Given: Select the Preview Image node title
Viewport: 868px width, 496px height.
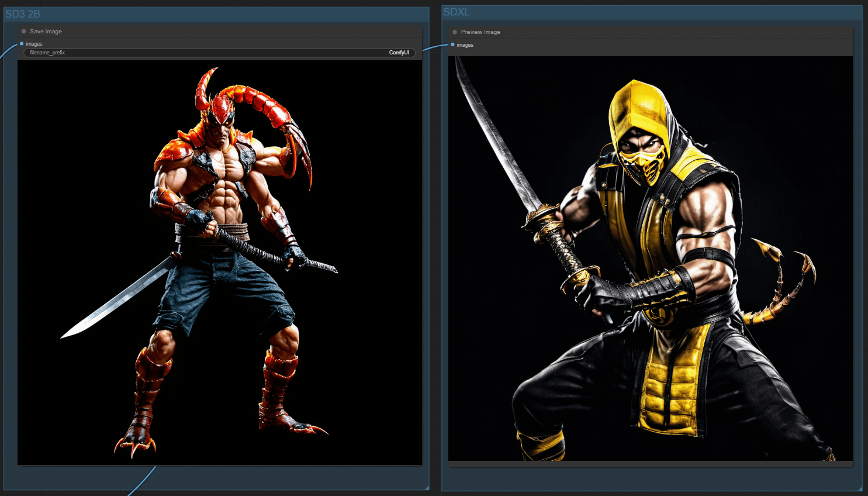Looking at the screenshot, I should (x=480, y=32).
